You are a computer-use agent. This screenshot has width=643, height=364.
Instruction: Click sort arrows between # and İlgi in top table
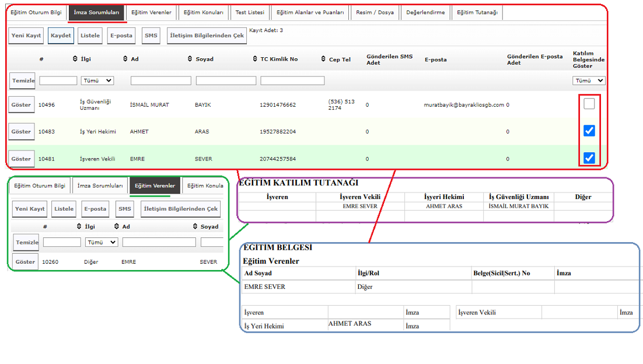tap(75, 59)
